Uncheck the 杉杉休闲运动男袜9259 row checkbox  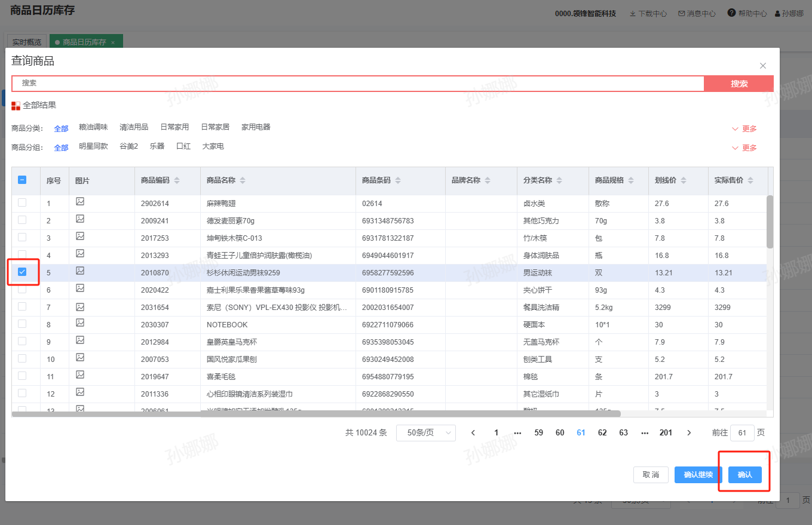click(22, 272)
